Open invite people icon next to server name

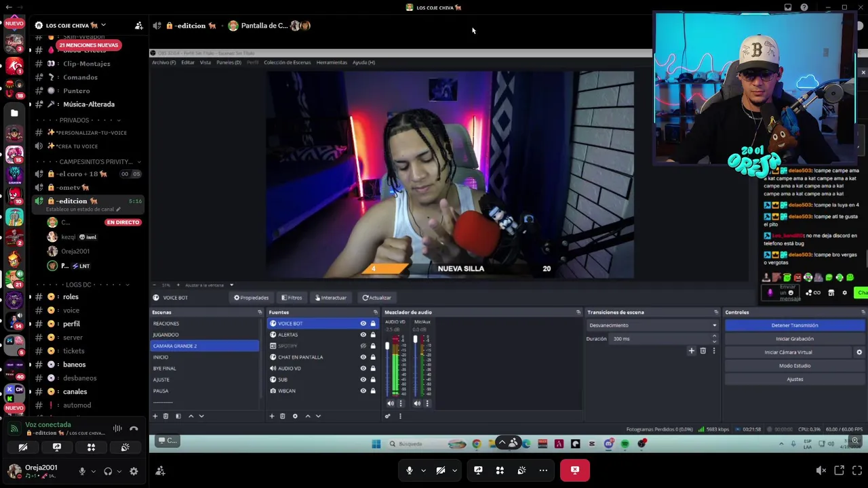[138, 26]
